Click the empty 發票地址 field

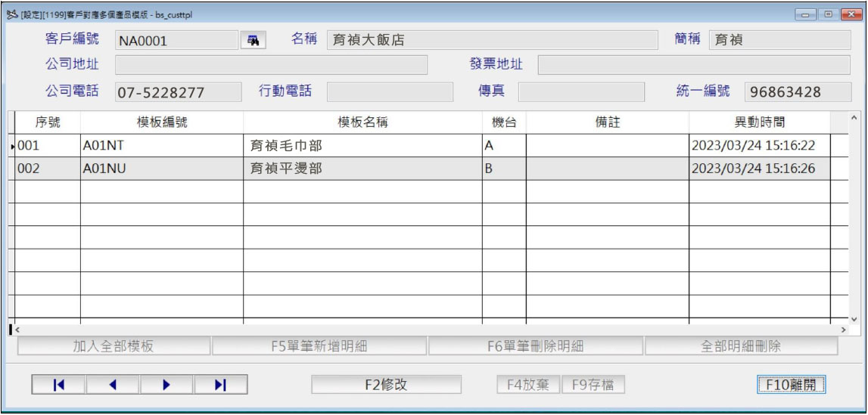[x=694, y=65]
